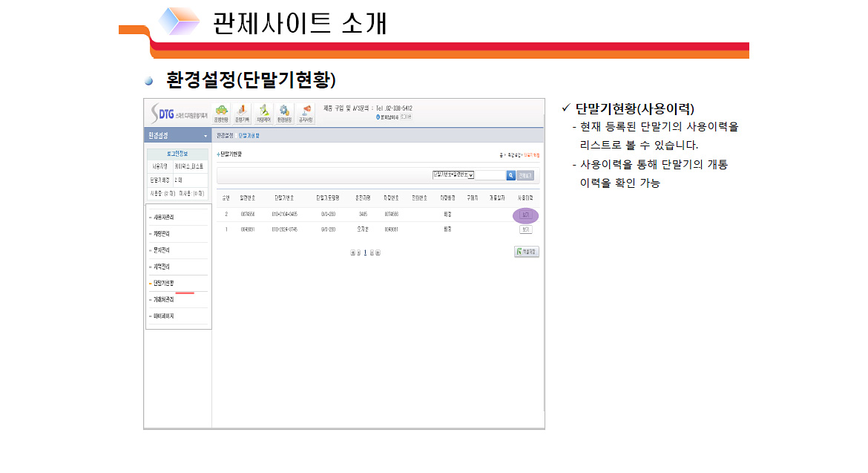Viewport: 868px width, 473px height.
Task: Open the 환경설정 gear icon
Action: point(283,113)
